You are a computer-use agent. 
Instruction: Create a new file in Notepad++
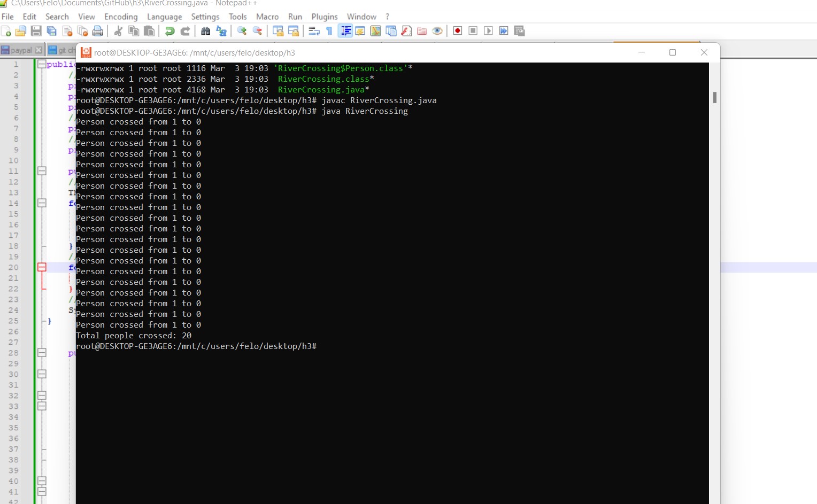[6, 31]
